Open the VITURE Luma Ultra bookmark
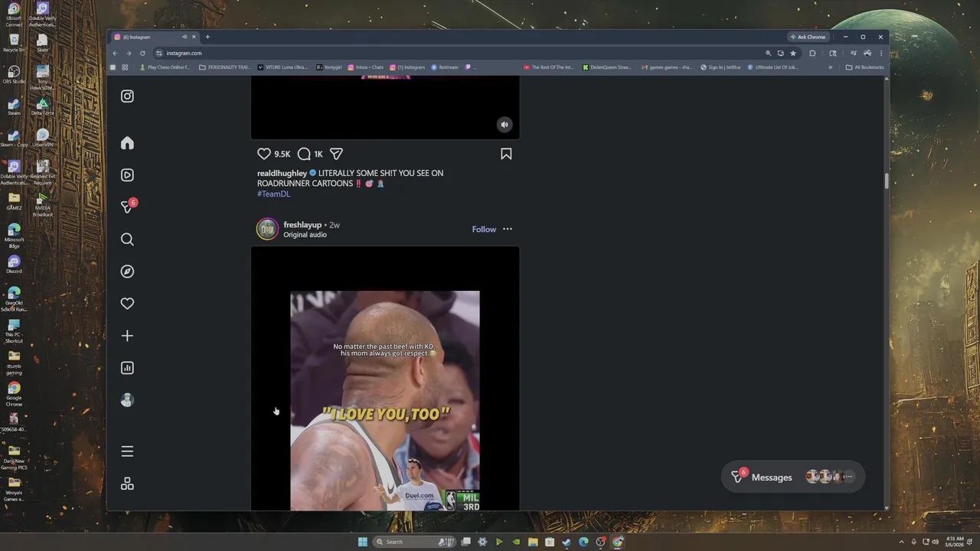 click(x=283, y=67)
